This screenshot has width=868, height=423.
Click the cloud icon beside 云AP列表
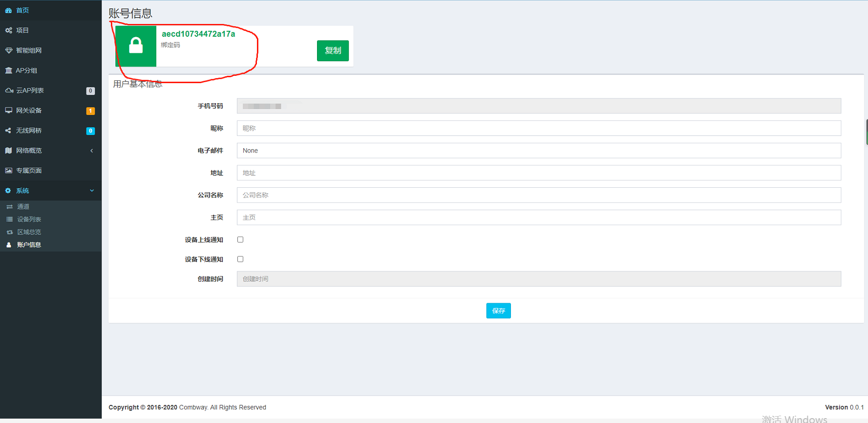pos(8,90)
